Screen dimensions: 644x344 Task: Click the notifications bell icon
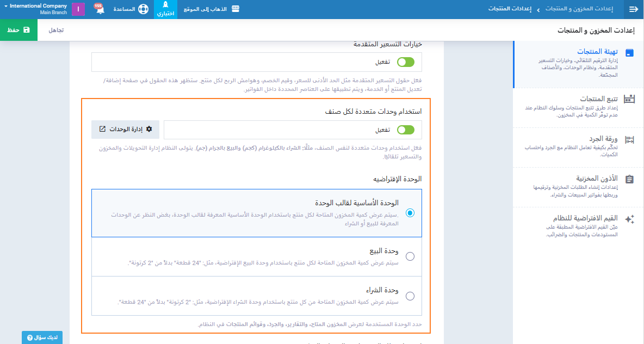pyautogui.click(x=100, y=10)
